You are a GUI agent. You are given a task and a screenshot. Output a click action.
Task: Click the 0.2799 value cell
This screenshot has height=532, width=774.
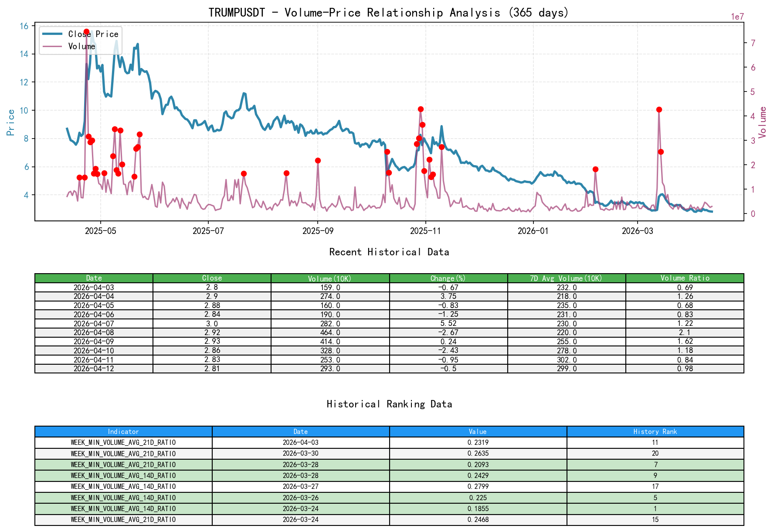coord(478,487)
